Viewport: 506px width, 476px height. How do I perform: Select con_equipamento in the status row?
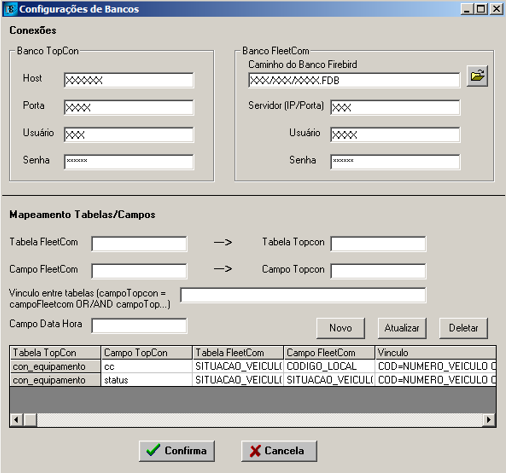55,380
